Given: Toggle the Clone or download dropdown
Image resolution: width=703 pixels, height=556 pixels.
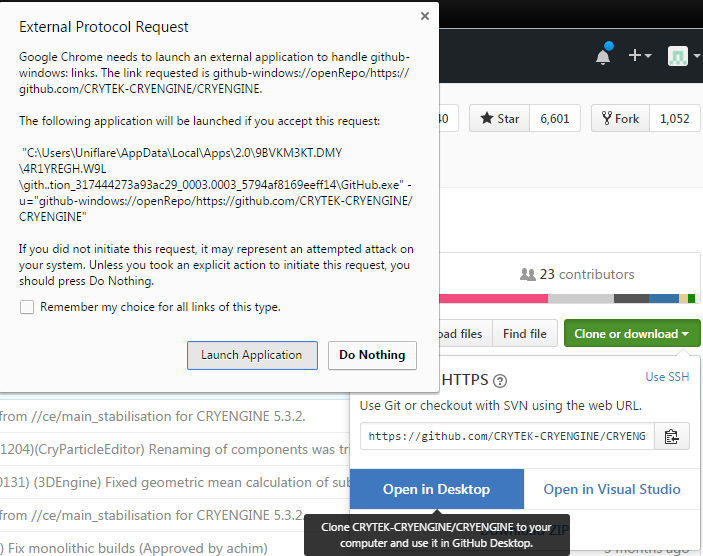Looking at the screenshot, I should click(632, 334).
